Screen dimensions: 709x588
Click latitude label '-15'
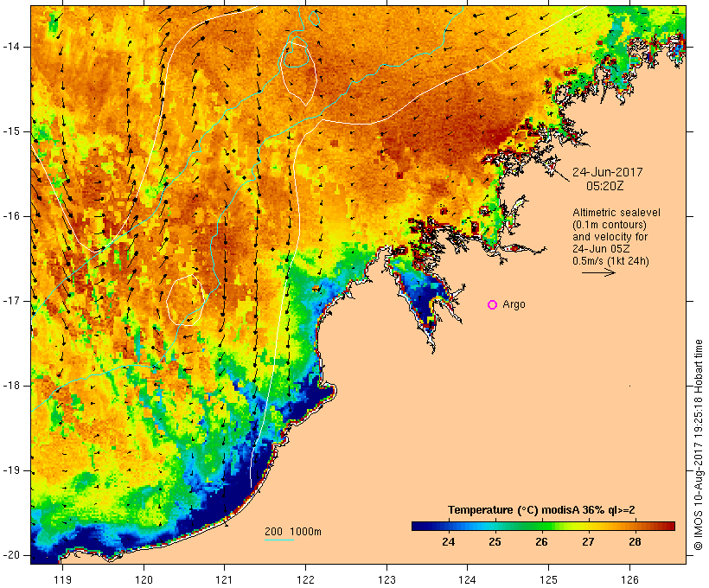tap(11, 131)
